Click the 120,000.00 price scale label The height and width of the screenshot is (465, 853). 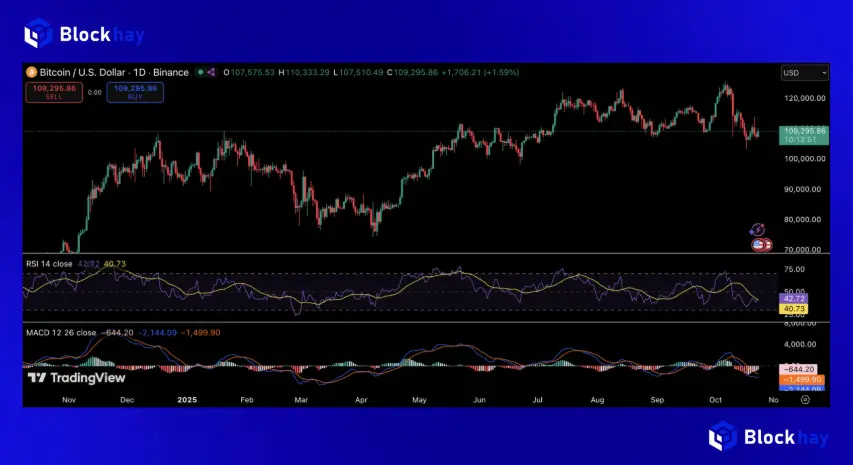[x=805, y=99]
